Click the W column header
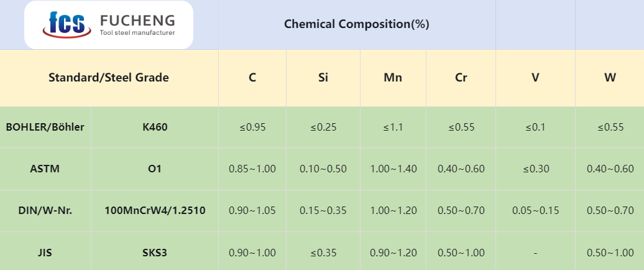Screen dimensions: 644x270 click(610, 78)
